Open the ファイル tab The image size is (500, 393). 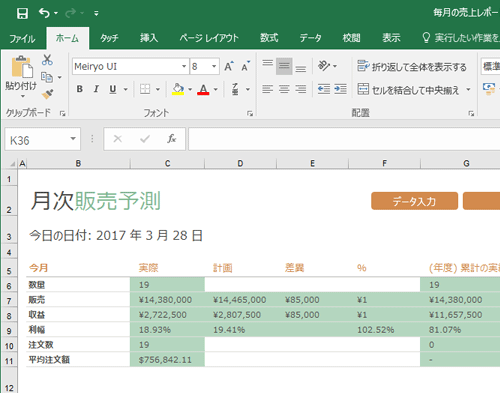point(22,39)
